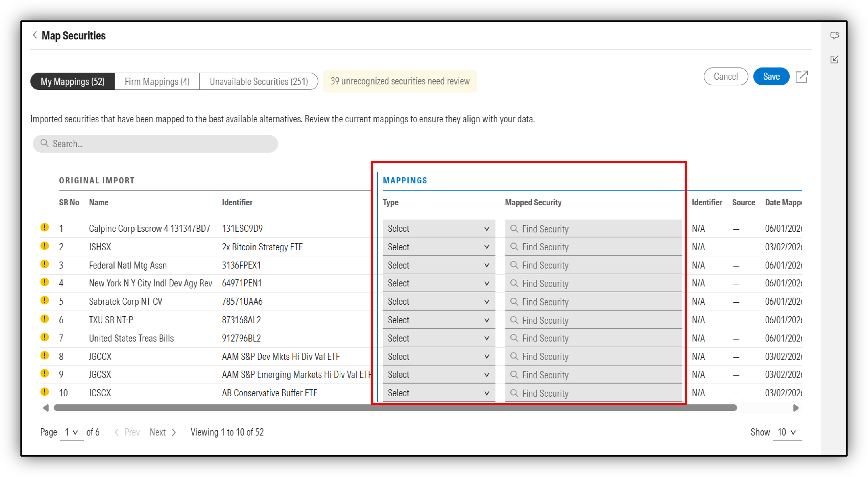The width and height of the screenshot is (868, 477).
Task: Open the Page number dropdown
Action: (72, 432)
